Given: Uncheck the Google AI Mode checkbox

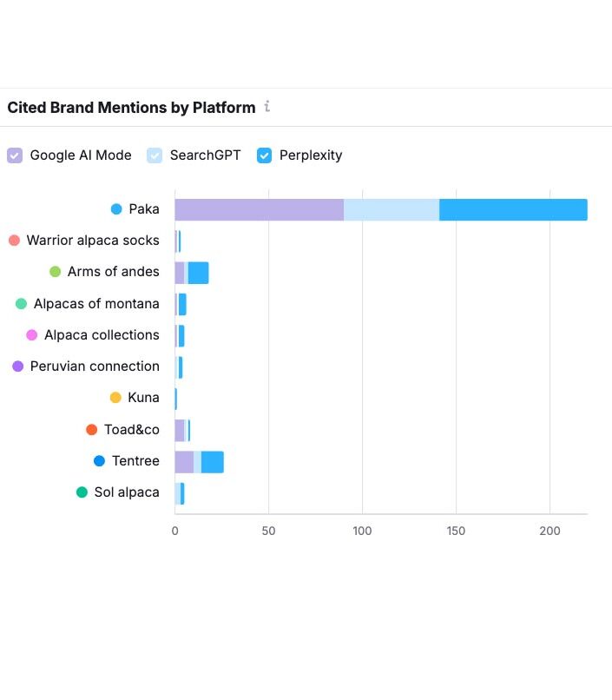Looking at the screenshot, I should click(15, 155).
